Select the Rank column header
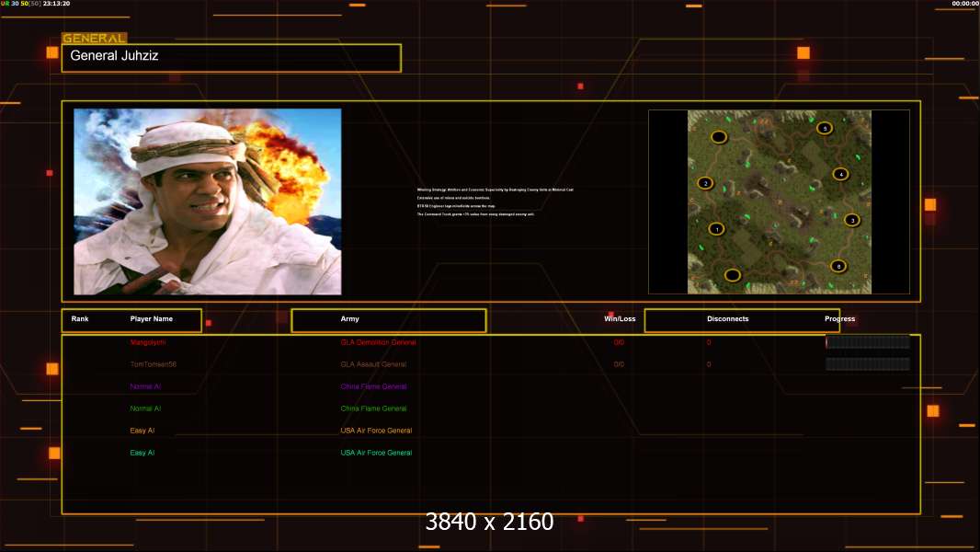The width and height of the screenshot is (980, 552). click(x=80, y=319)
